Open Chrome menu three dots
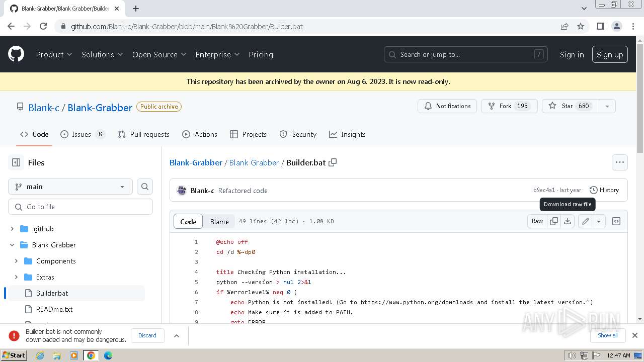Image resolution: width=644 pixels, height=362 pixels. [x=632, y=26]
